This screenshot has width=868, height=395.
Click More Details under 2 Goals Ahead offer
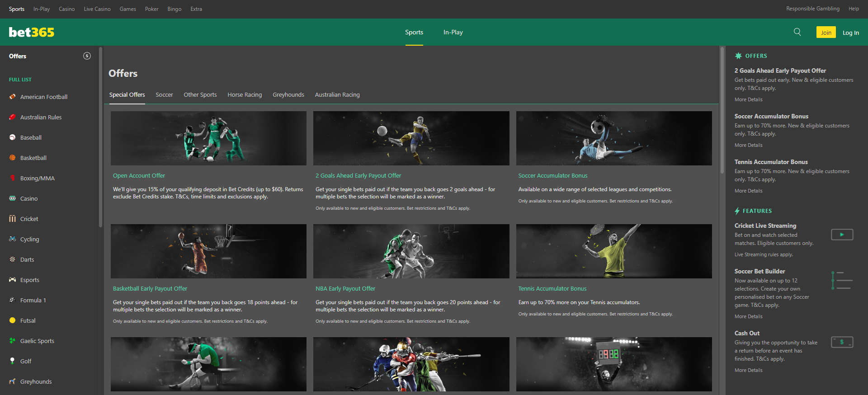[748, 99]
